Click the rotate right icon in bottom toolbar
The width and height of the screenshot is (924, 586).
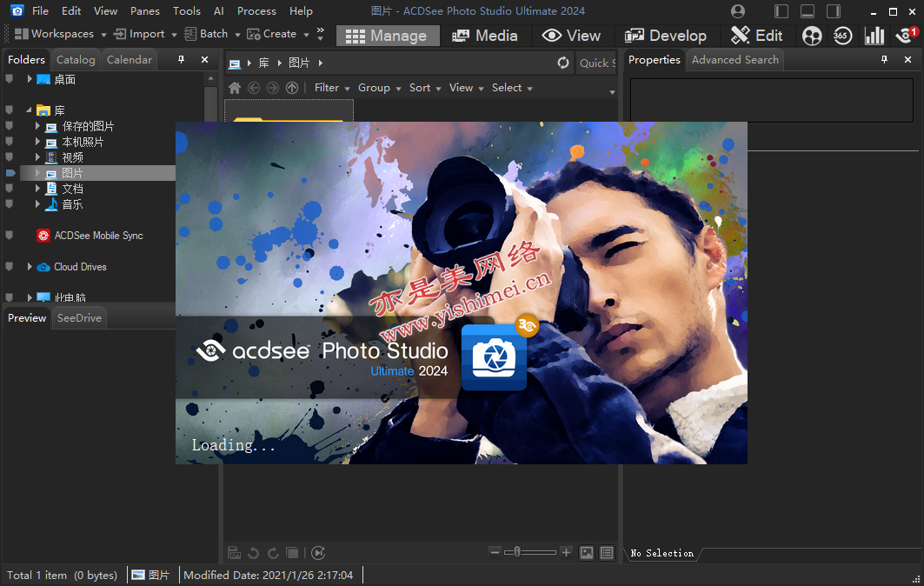pyautogui.click(x=273, y=553)
